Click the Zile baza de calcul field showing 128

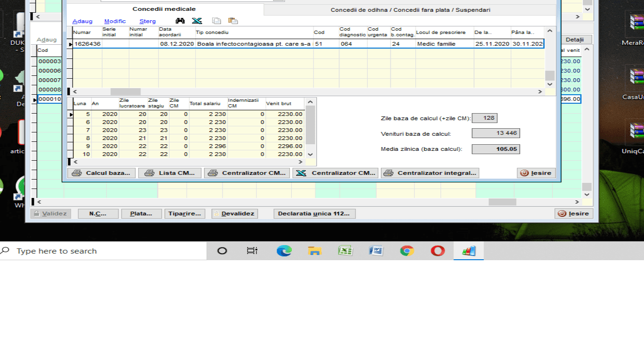click(x=484, y=118)
